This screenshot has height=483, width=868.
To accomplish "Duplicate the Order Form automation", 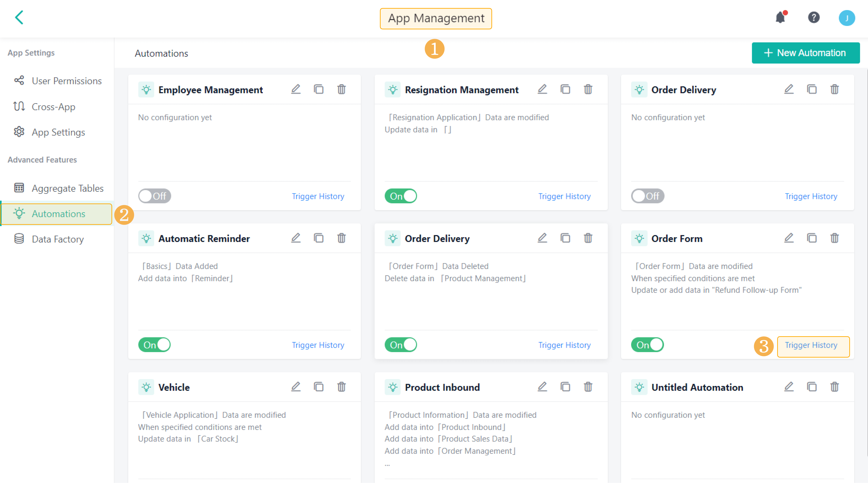I will [x=812, y=238].
